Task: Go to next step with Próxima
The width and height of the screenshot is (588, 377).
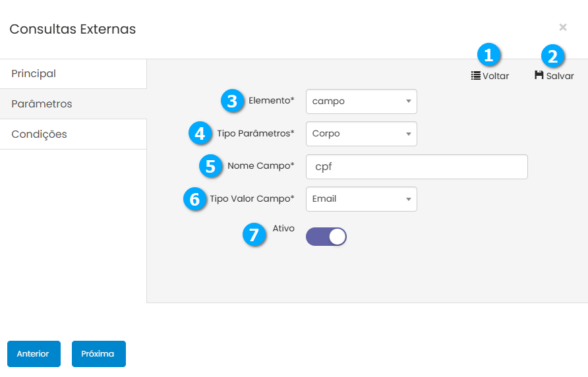Action: (x=98, y=354)
